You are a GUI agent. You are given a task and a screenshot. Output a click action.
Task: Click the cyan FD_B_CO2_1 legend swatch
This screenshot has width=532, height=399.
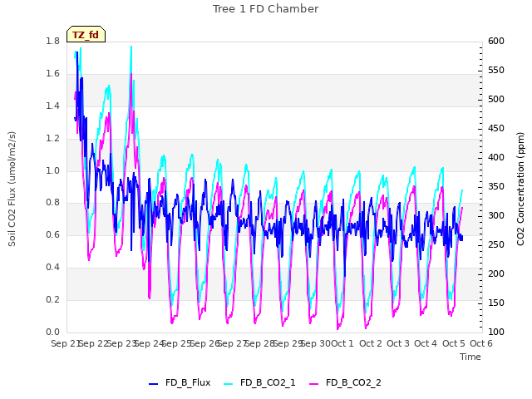click(x=229, y=384)
